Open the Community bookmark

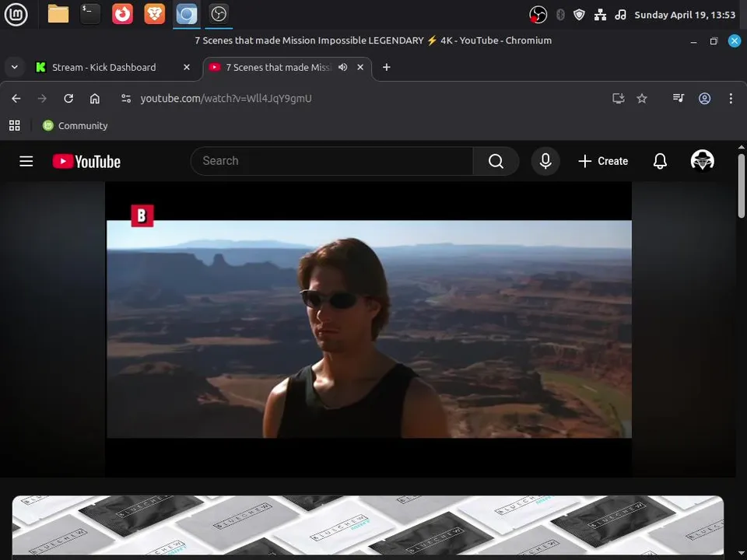[75, 126]
